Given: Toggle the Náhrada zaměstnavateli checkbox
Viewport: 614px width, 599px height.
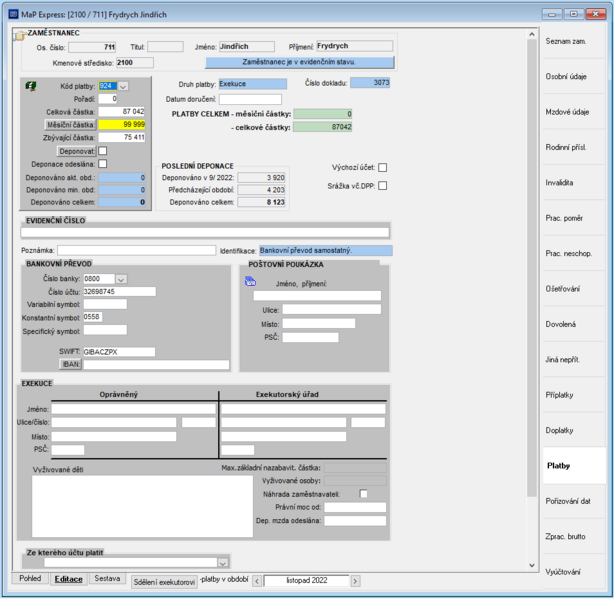Looking at the screenshot, I should tap(363, 494).
